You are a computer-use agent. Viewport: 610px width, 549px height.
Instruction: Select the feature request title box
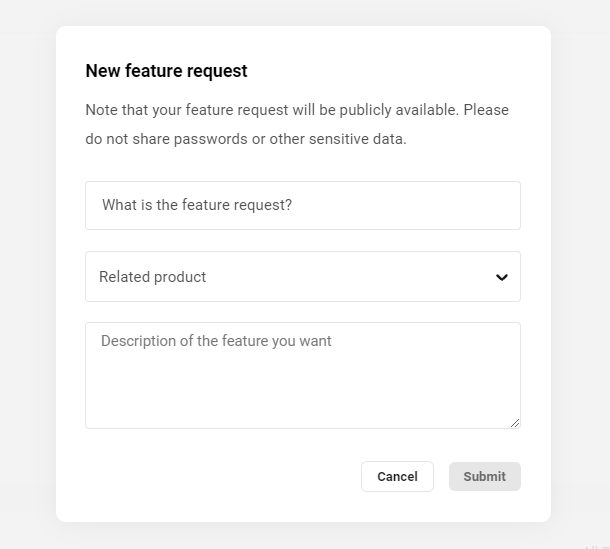coord(302,205)
